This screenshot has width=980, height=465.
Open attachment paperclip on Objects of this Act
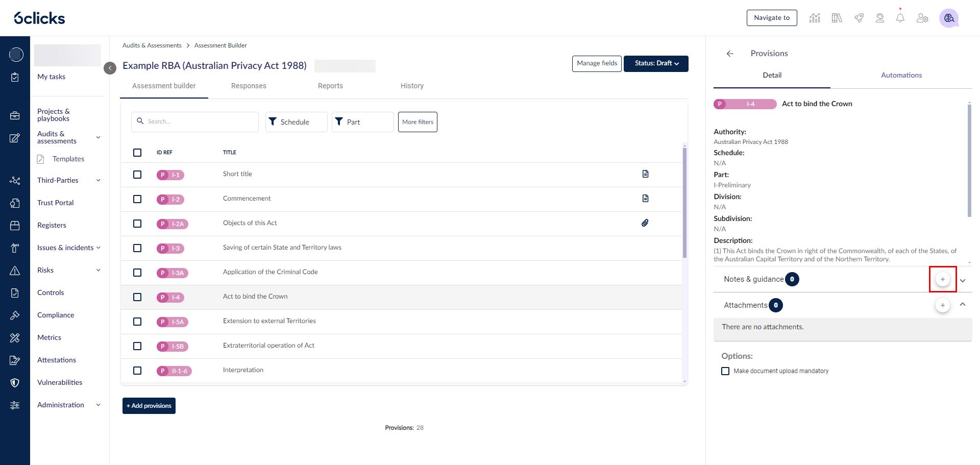pos(645,223)
